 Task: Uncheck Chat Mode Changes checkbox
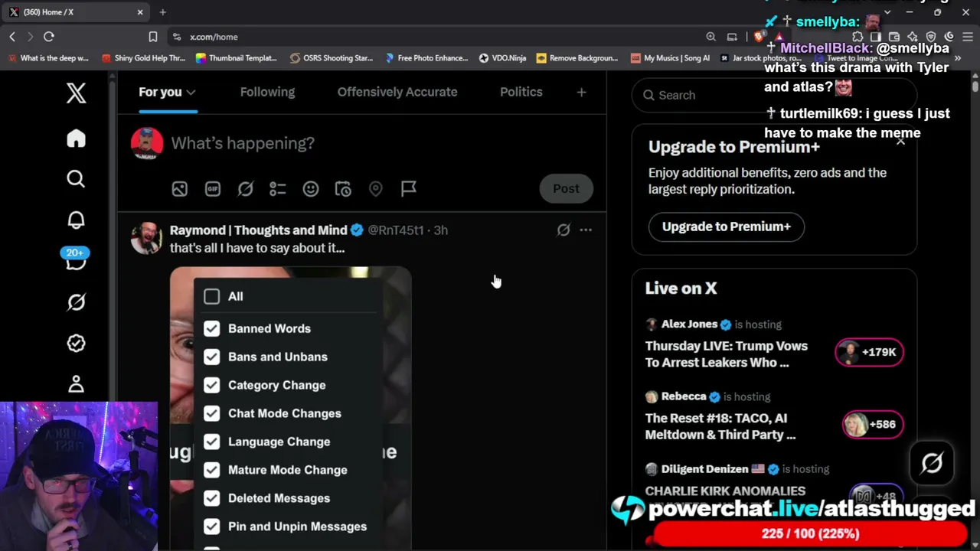[x=211, y=413]
